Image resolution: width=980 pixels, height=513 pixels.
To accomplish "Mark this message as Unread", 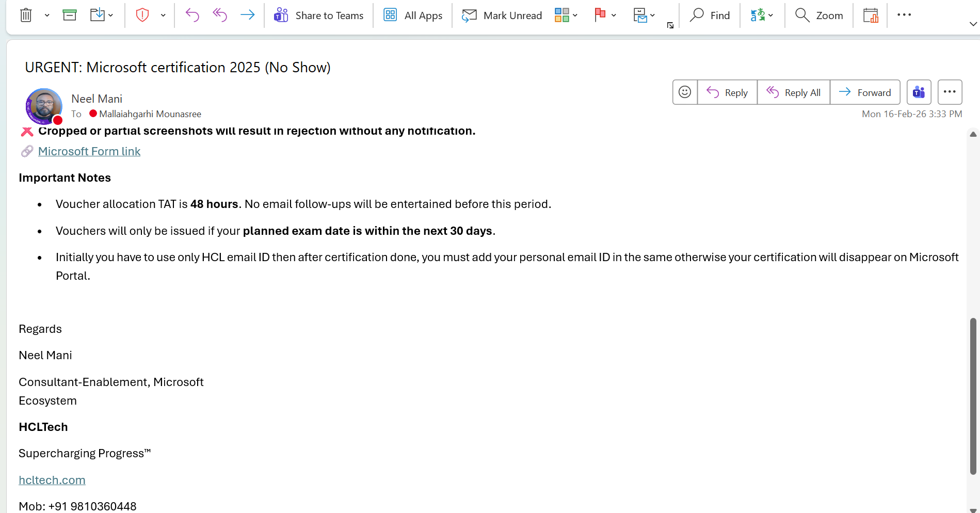I will click(502, 15).
